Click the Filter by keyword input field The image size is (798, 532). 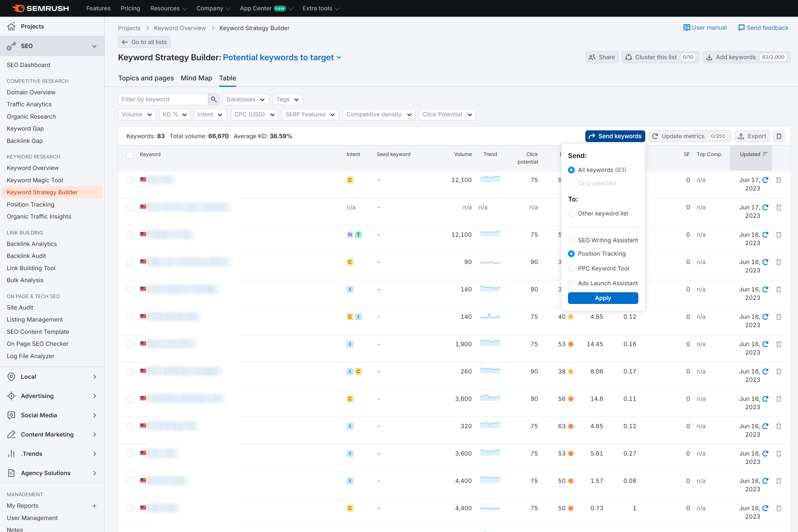point(163,99)
